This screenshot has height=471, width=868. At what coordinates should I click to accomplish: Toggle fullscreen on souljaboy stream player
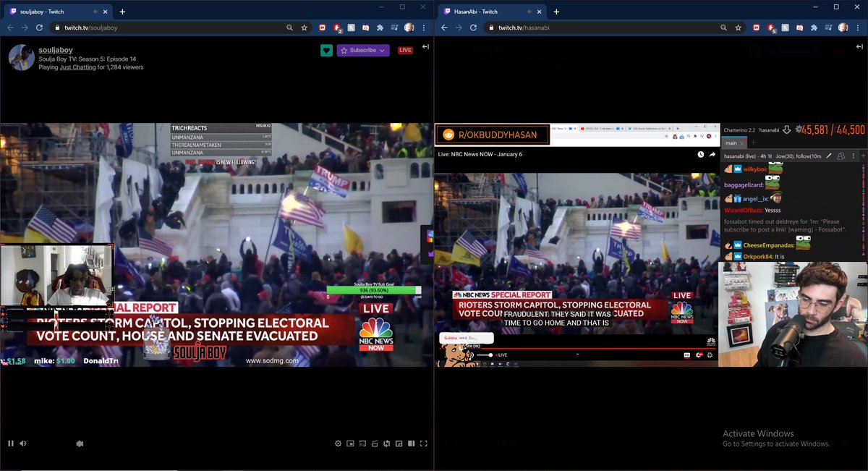pos(424,444)
